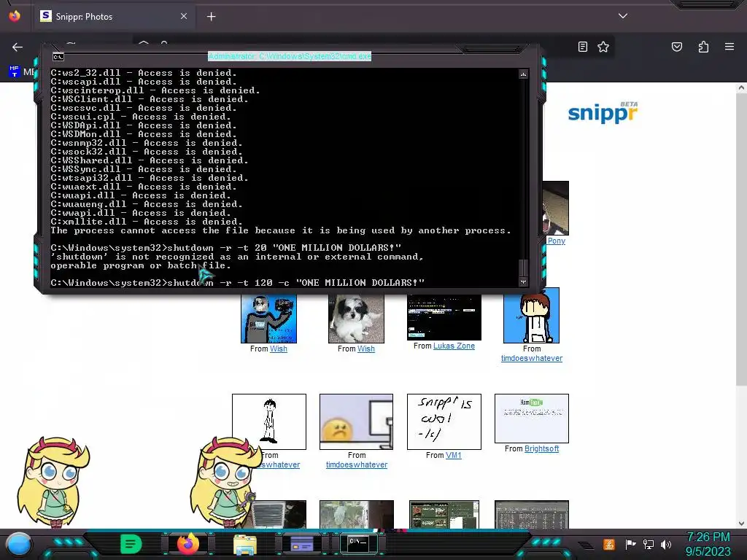
Task: Open the Brightsoft link
Action: click(x=542, y=448)
